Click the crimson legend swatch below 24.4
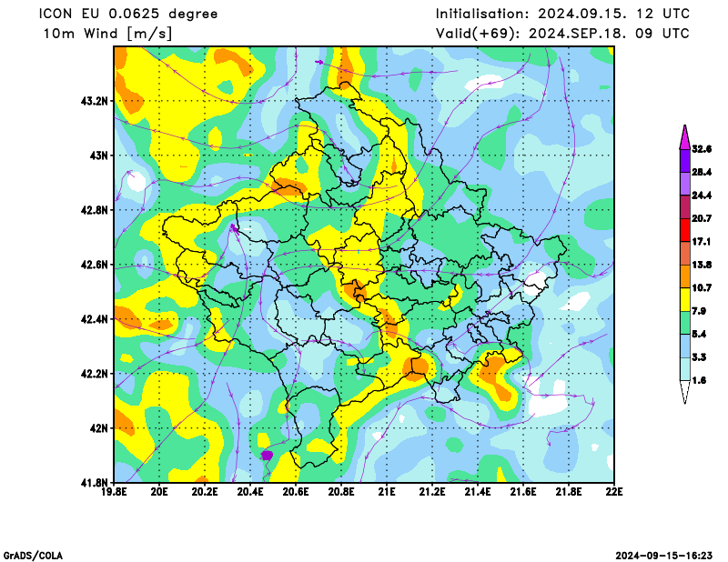This screenshot has width=728, height=562. coord(685,207)
